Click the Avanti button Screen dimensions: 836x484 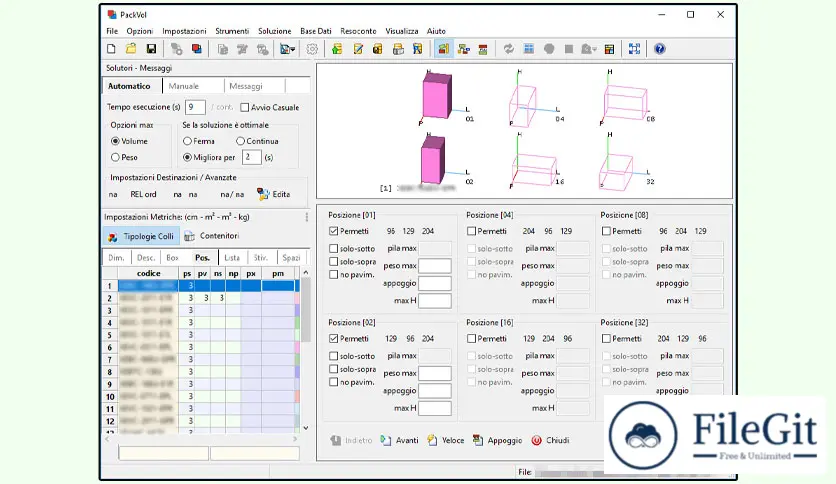point(400,440)
